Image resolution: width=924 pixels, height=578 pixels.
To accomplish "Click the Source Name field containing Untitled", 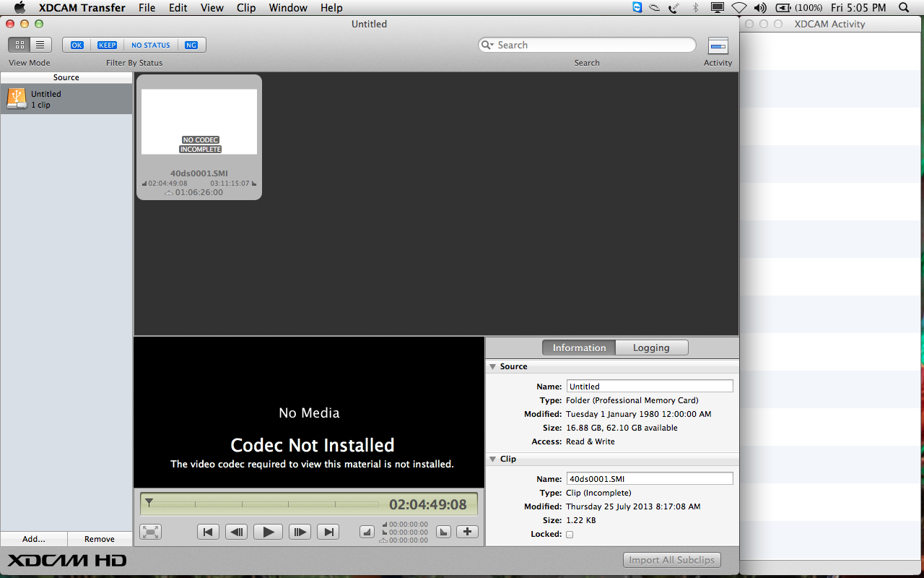I will click(650, 387).
